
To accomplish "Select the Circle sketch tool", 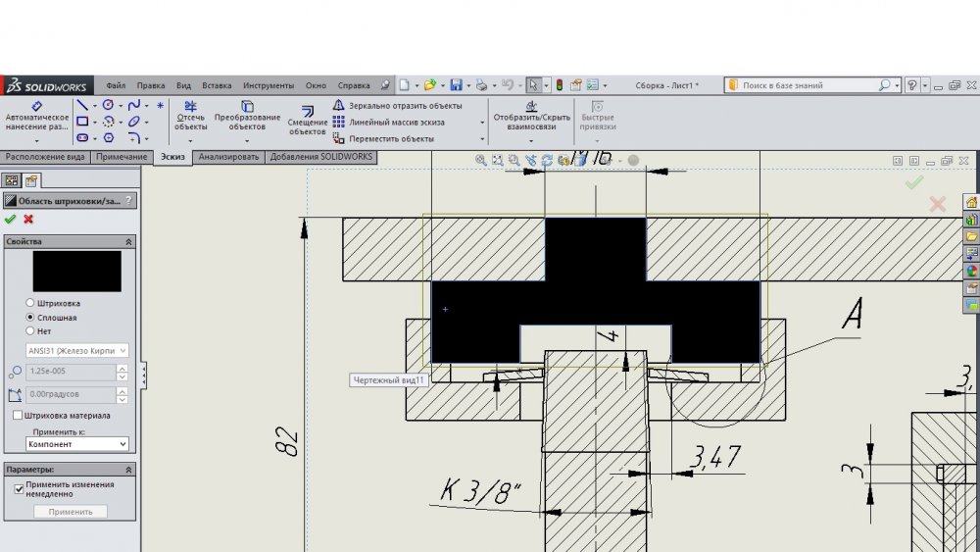I will click(x=108, y=105).
